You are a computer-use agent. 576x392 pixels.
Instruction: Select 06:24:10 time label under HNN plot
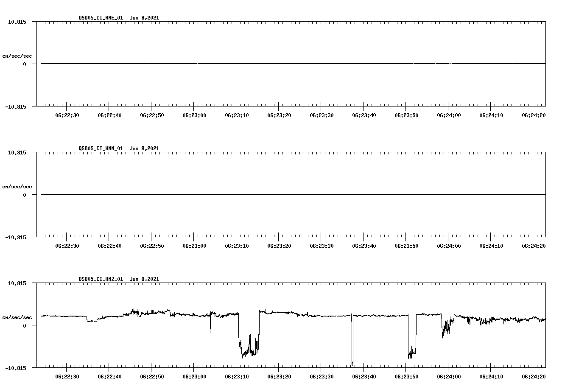491,246
